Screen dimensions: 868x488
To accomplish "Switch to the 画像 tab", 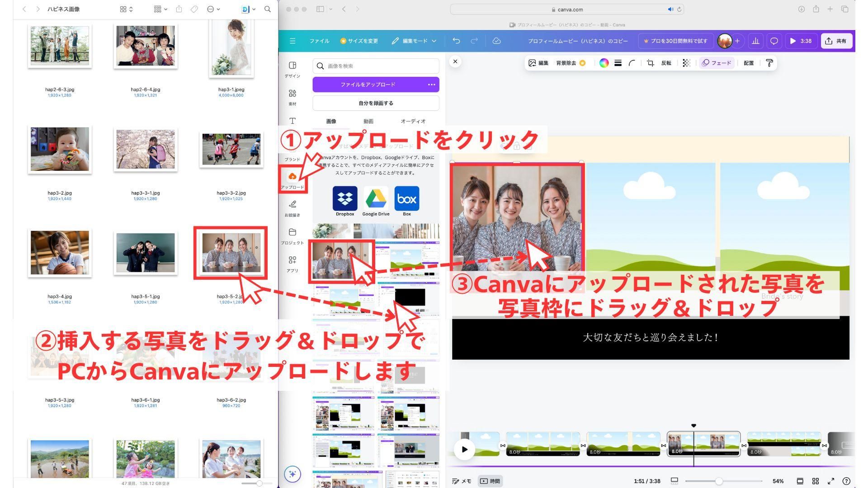I will [331, 121].
